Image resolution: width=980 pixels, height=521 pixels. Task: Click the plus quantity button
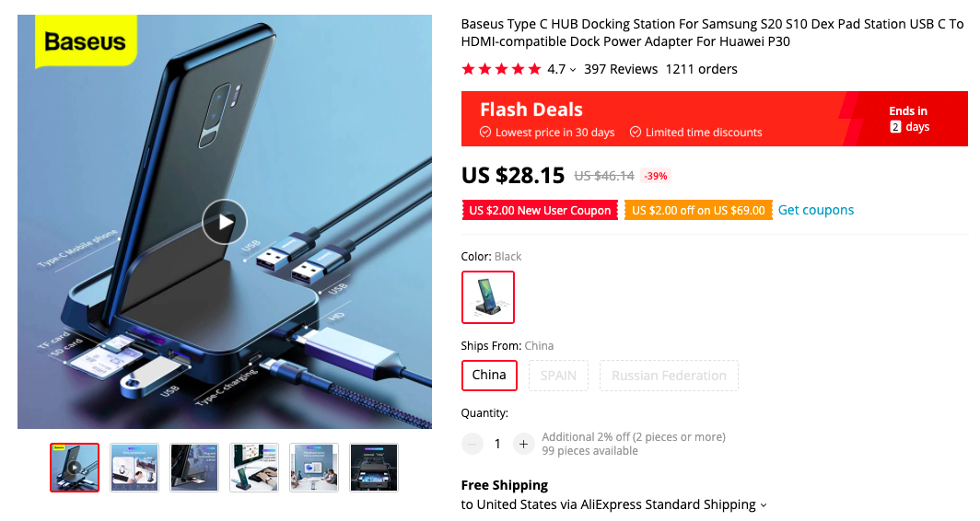click(x=523, y=444)
